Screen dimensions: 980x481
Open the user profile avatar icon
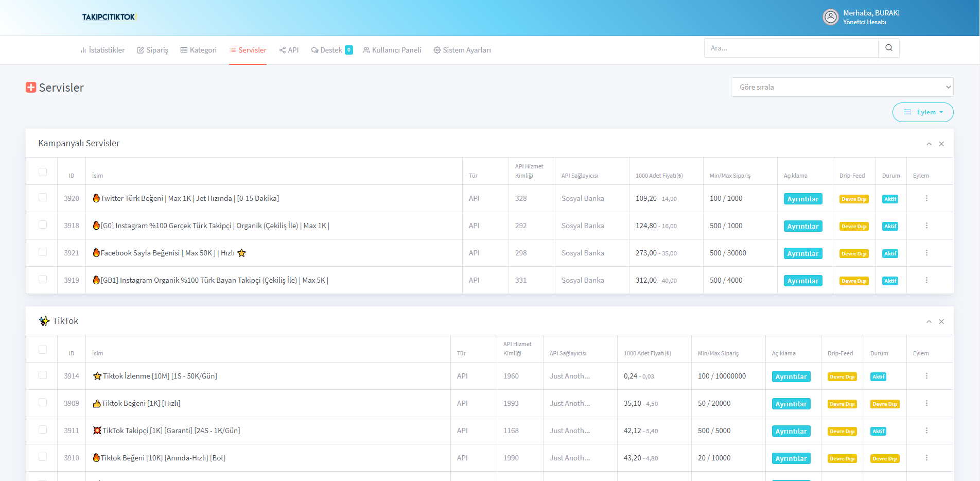point(831,17)
